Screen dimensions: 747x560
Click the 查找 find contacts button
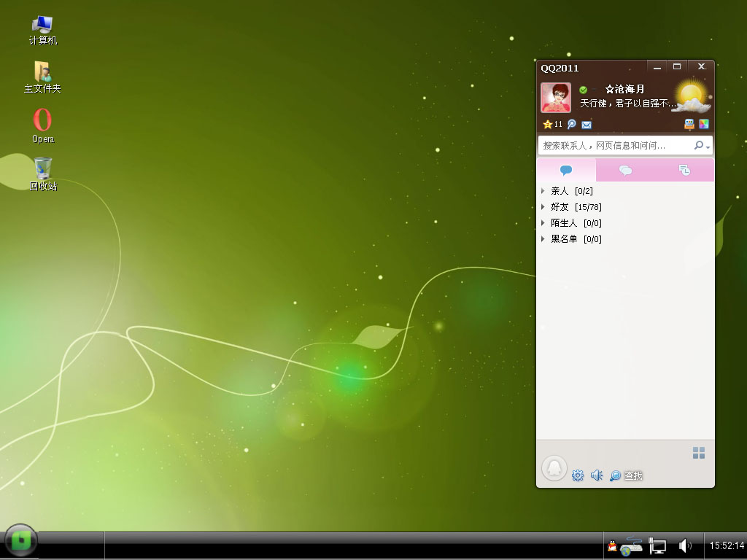point(626,475)
